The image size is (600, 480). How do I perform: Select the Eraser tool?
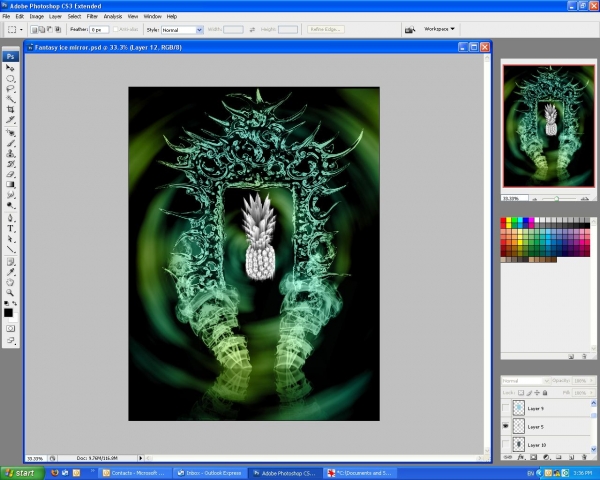[x=10, y=174]
